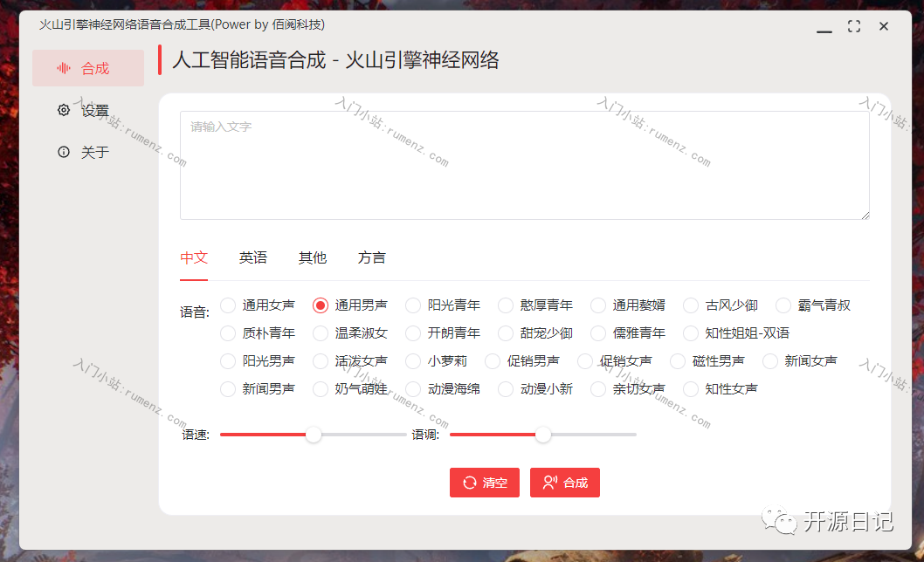The image size is (924, 562).
Task: Click the refresh icon in 清空 button
Action: coord(470,483)
